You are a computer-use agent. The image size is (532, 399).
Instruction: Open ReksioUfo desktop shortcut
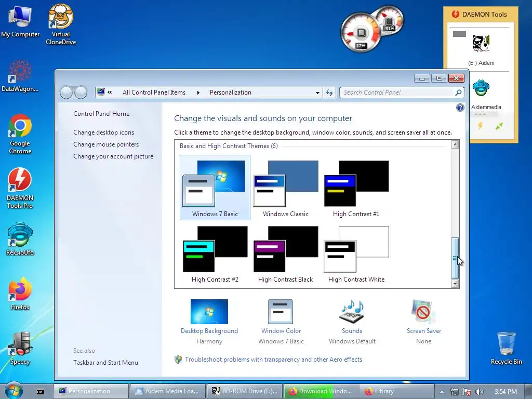click(20, 238)
